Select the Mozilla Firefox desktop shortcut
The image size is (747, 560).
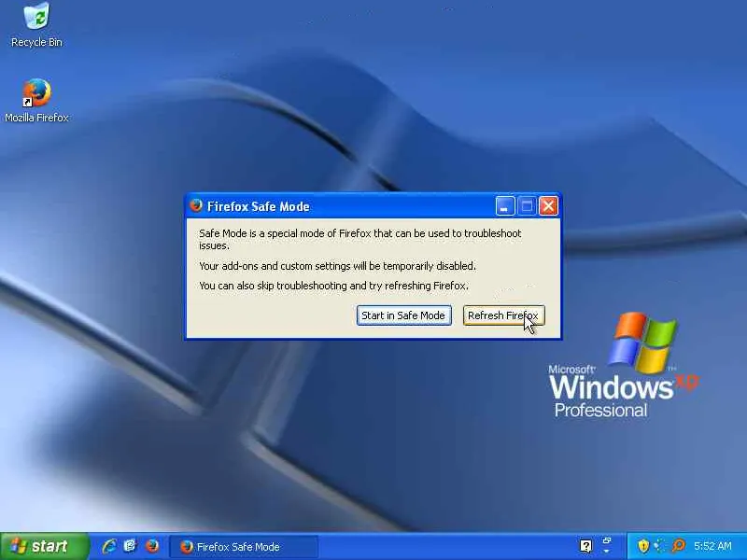36,101
